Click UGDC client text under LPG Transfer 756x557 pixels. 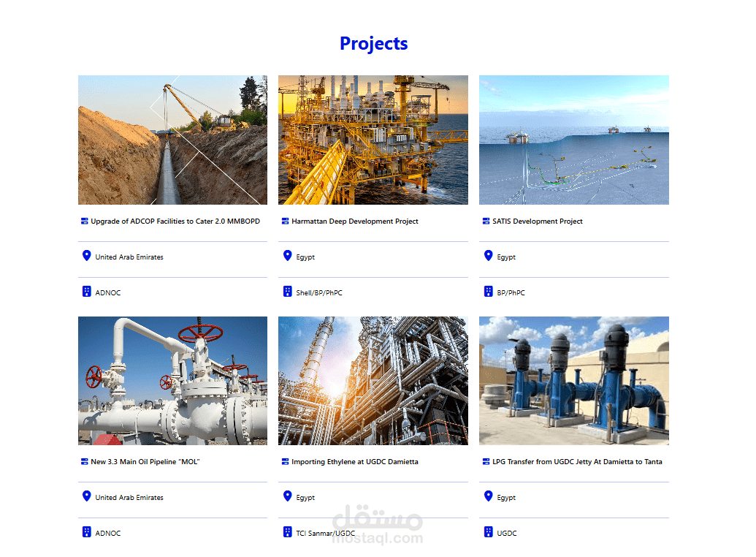(x=507, y=533)
